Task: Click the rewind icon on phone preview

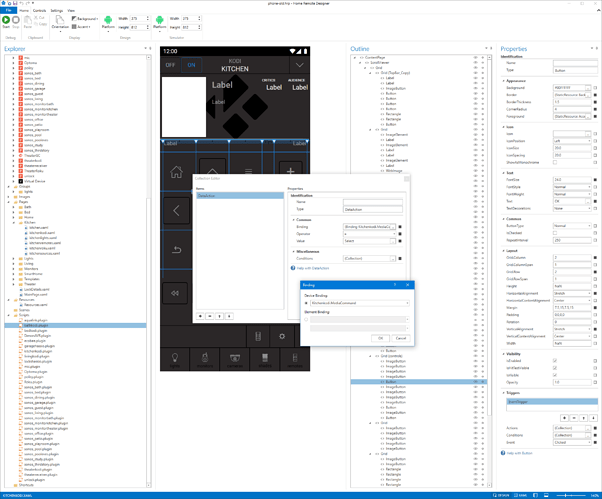Action: click(x=175, y=293)
